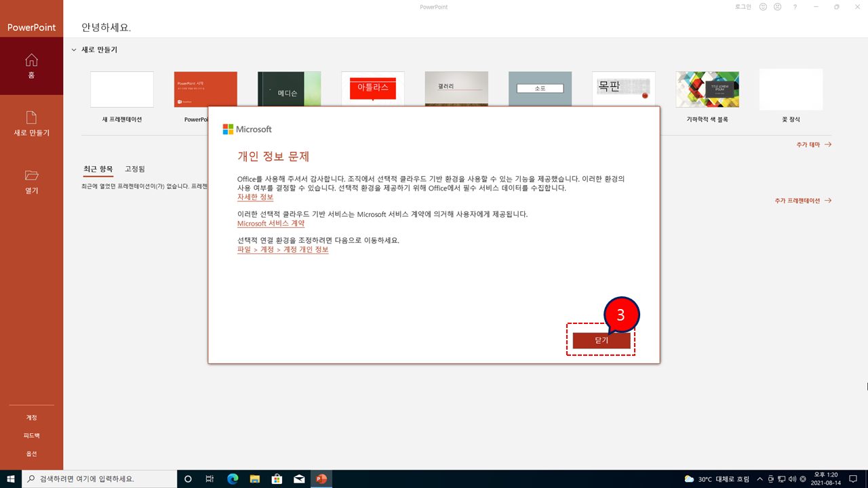Open Mail app from the taskbar

click(299, 479)
